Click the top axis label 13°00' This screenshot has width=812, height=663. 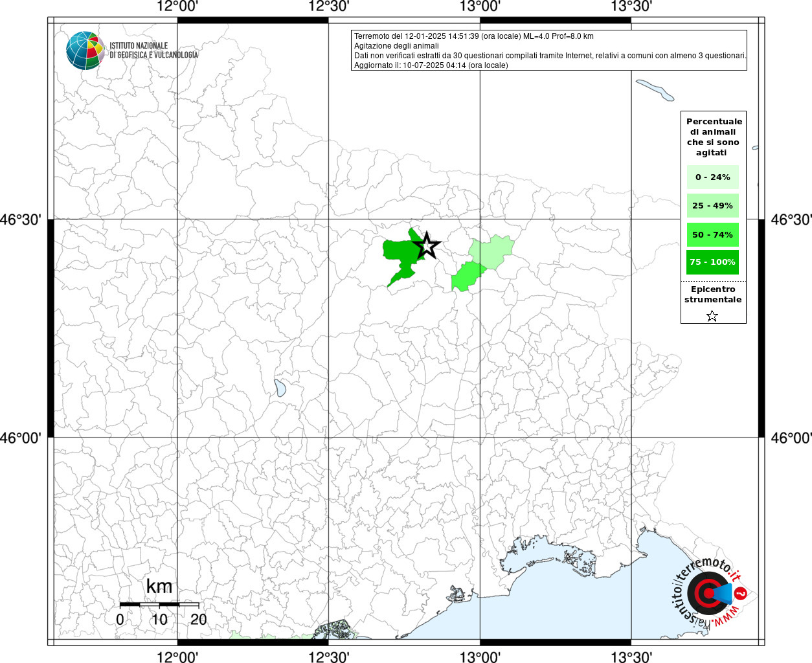pyautogui.click(x=480, y=6)
